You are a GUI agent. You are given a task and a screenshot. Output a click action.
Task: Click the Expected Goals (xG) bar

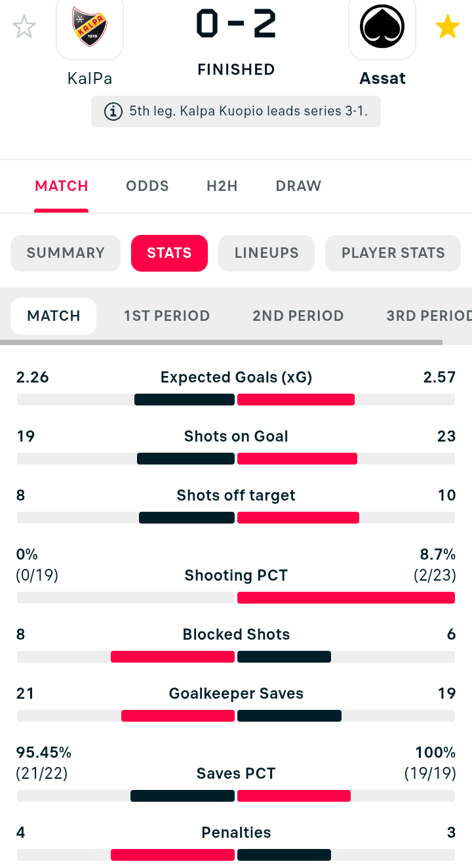pyautogui.click(x=236, y=400)
